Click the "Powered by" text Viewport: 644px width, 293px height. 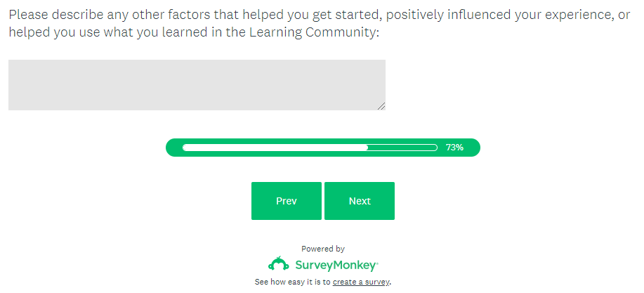[323, 249]
